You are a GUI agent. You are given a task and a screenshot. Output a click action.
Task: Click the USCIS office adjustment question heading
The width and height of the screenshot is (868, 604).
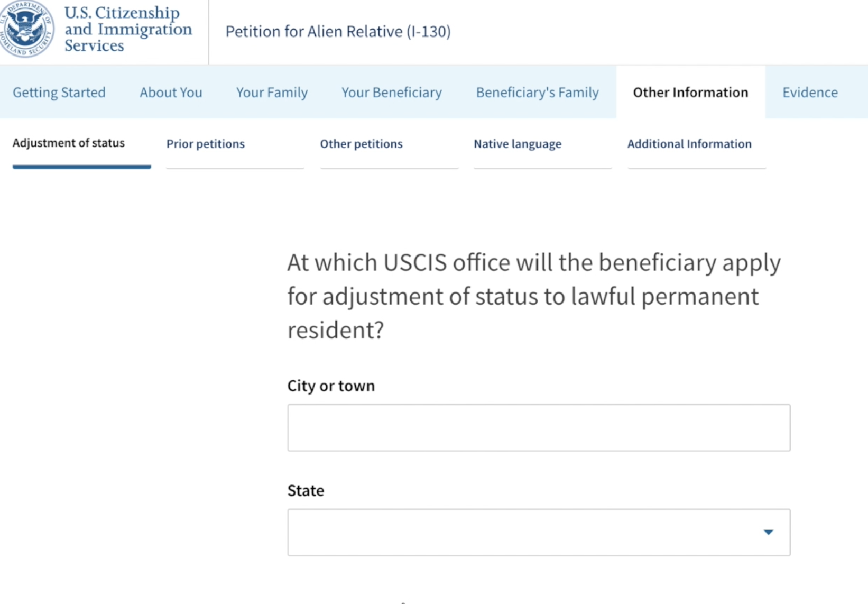pos(534,296)
